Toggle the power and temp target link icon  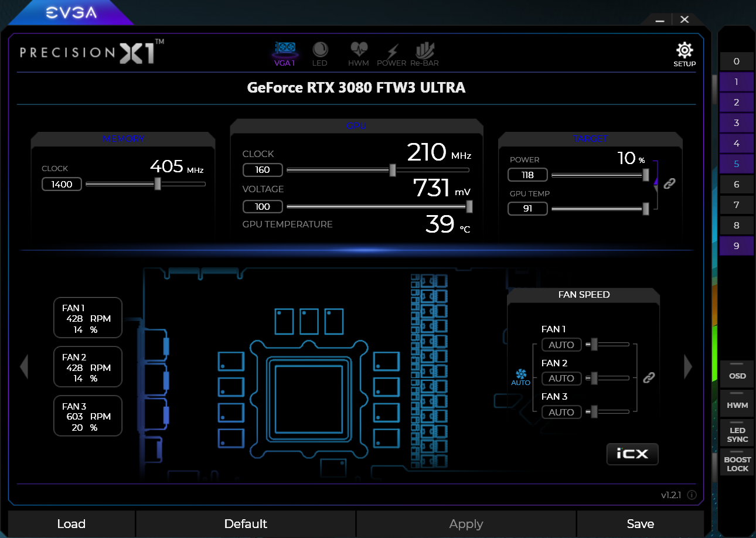669,183
